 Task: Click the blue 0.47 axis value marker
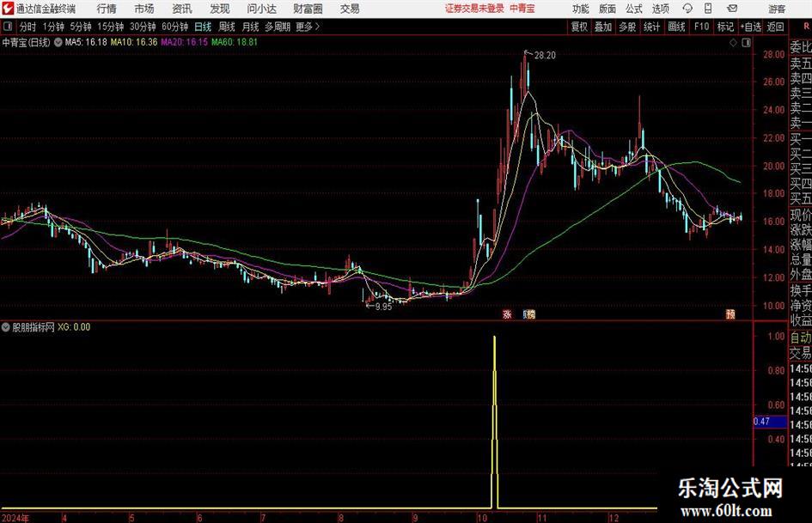(x=770, y=422)
